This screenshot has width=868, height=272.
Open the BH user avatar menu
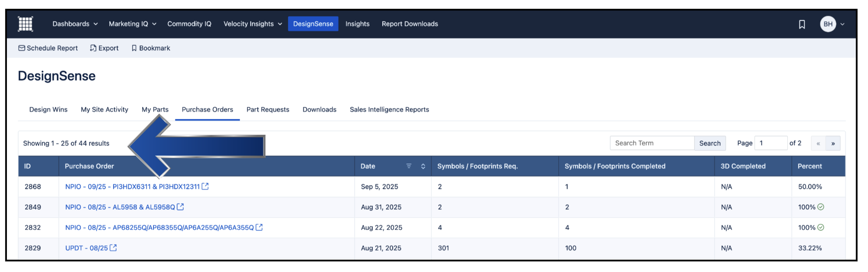828,24
